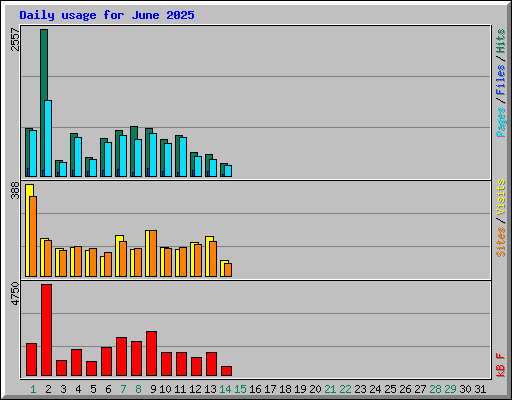Click the yellow visits bar for day 13
This screenshot has height=400, width=512.
pos(208,257)
